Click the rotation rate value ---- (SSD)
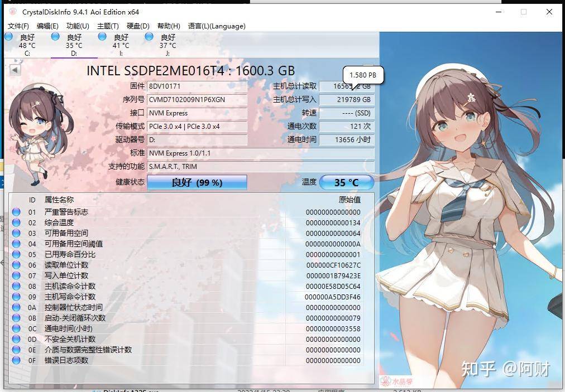Screen dimensions: 565x392 [x=347, y=113]
